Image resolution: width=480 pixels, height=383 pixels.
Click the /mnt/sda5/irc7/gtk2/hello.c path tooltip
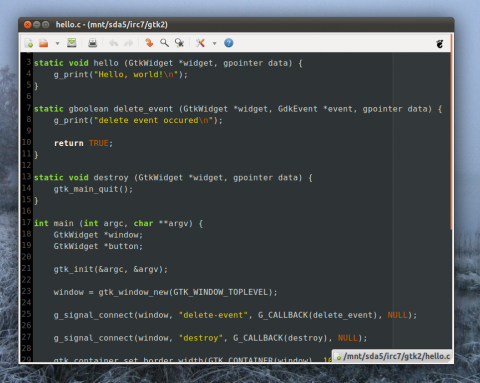click(393, 356)
